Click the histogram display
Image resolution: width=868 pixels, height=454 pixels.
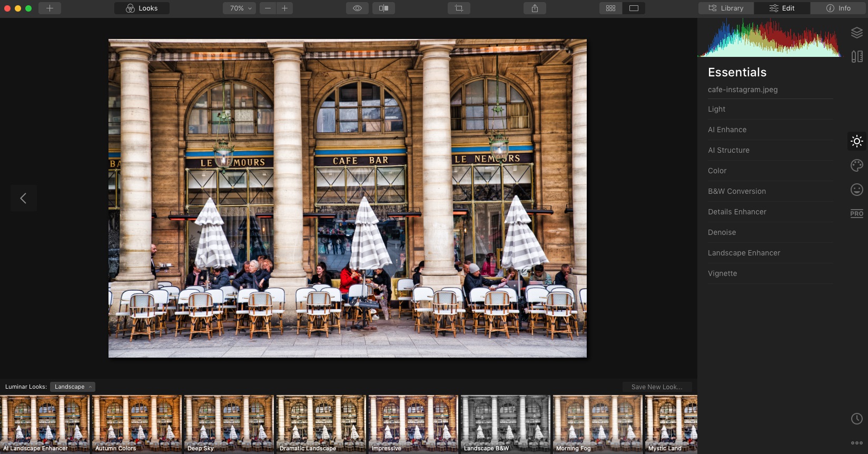(x=770, y=37)
